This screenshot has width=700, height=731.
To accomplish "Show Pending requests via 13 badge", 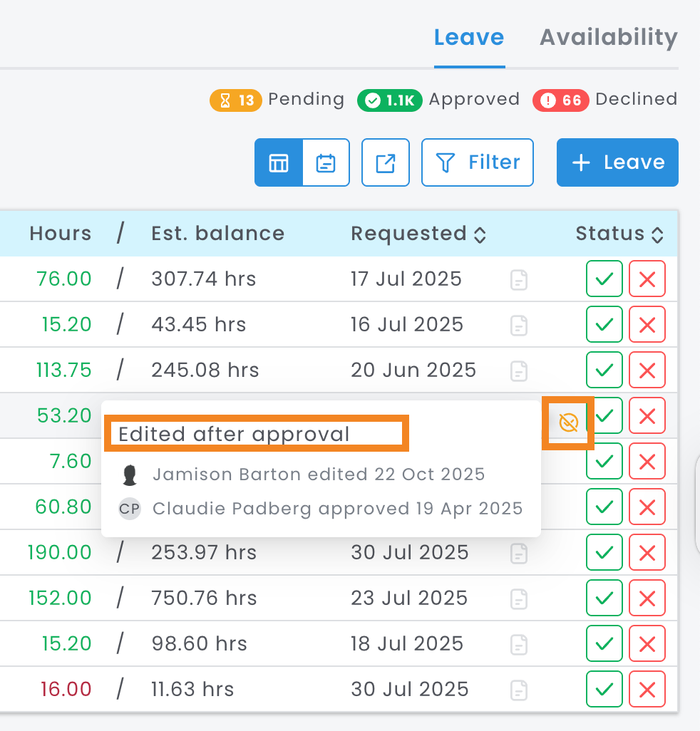I will 236,100.
